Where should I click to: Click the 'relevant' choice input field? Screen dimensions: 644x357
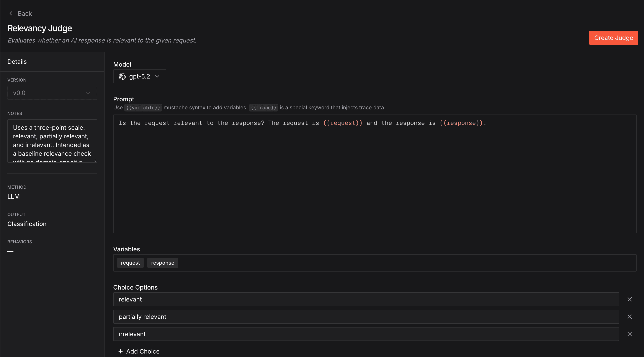click(x=366, y=300)
